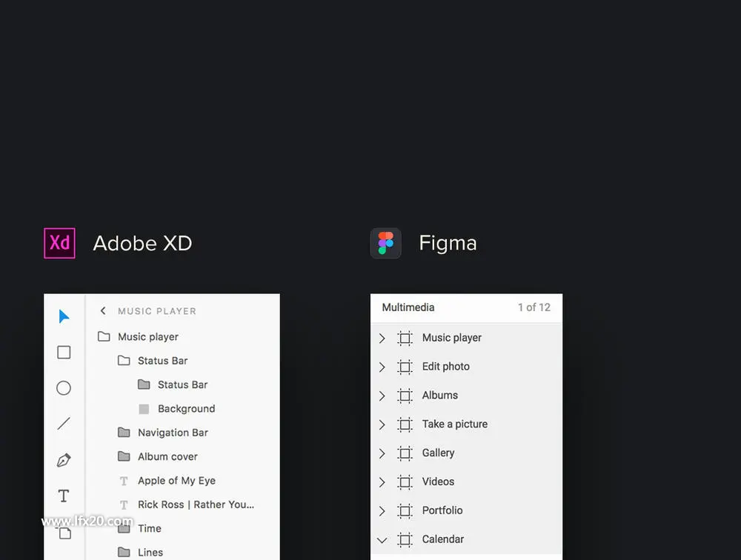Click the frame icon next to Gallery
This screenshot has height=560, width=741.
(x=405, y=453)
